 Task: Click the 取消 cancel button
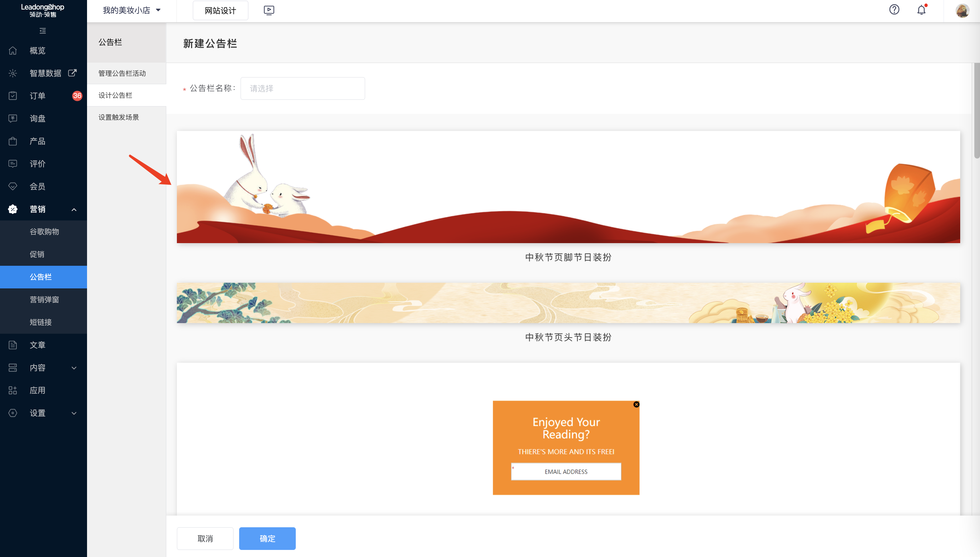[x=205, y=539]
